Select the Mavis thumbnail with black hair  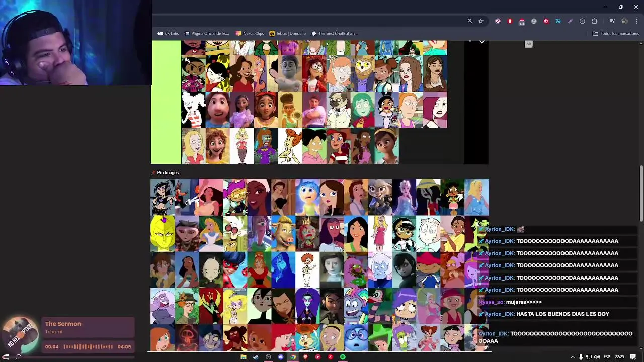click(x=404, y=270)
